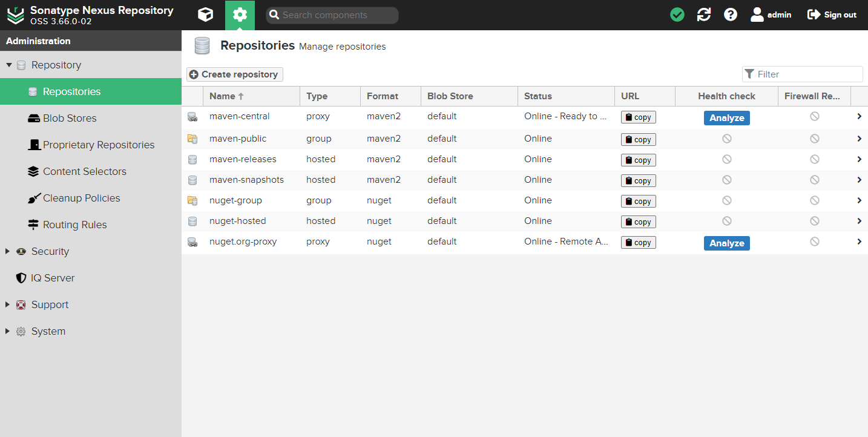Open Routing Rules in sidebar
Image resolution: width=868 pixels, height=437 pixels.
click(74, 225)
